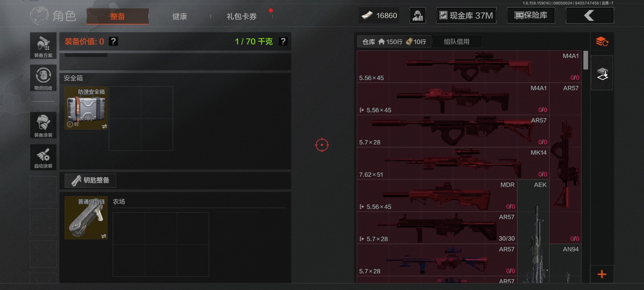Screen dimensions: 644x290
Task: Click the question mark beside weight 千克
Action: (x=283, y=41)
